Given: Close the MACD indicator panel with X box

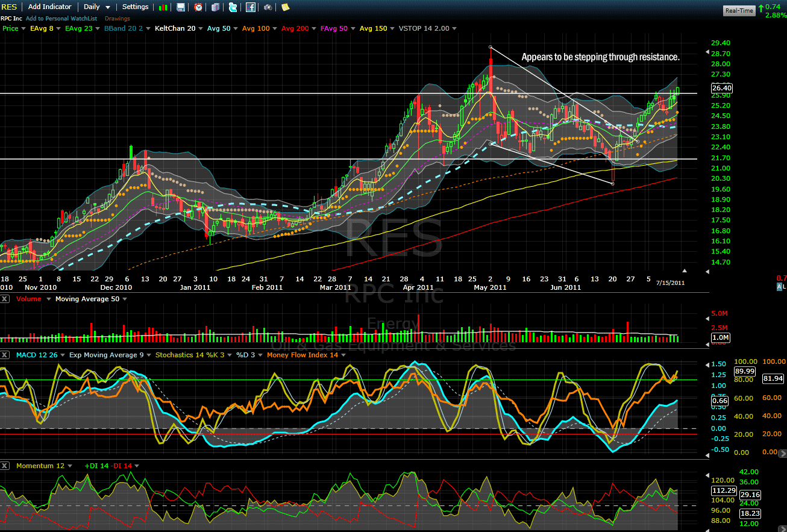Looking at the screenshot, I should pyautogui.click(x=5, y=355).
